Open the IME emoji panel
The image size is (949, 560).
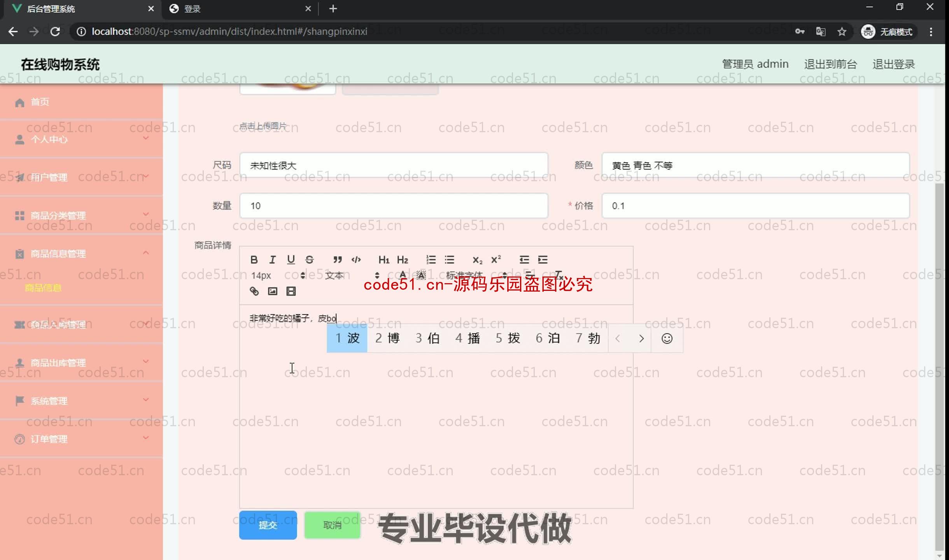coord(667,339)
